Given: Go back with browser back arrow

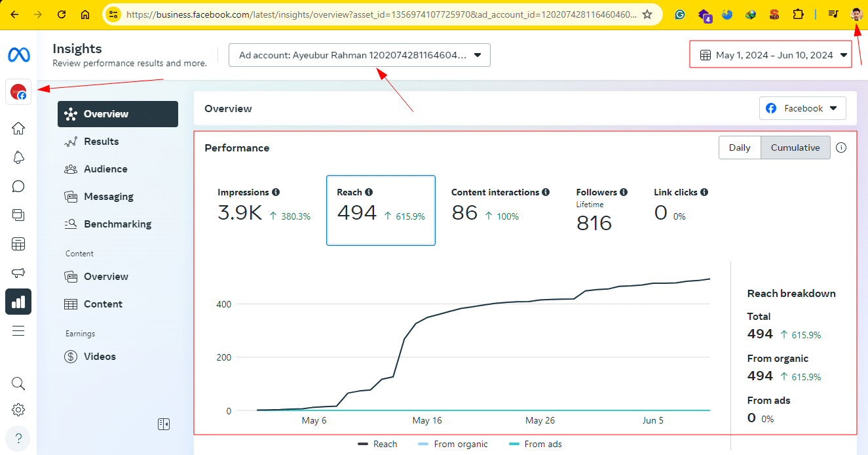Looking at the screenshot, I should pyautogui.click(x=14, y=14).
